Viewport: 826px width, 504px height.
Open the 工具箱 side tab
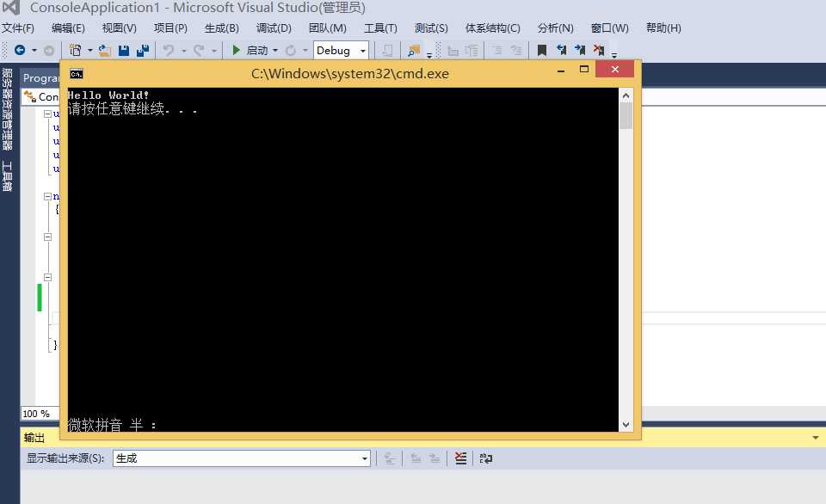tap(7, 176)
